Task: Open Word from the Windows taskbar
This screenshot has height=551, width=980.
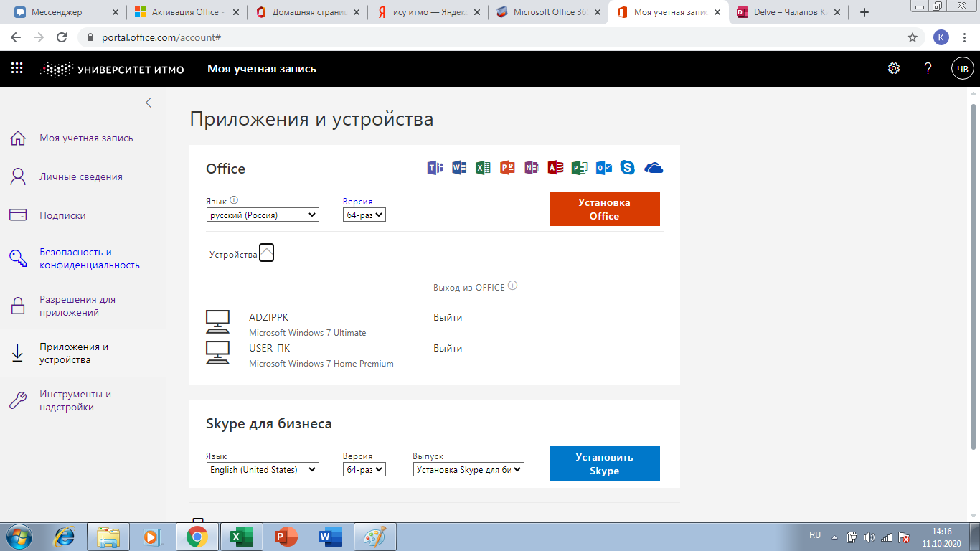Action: [x=330, y=537]
